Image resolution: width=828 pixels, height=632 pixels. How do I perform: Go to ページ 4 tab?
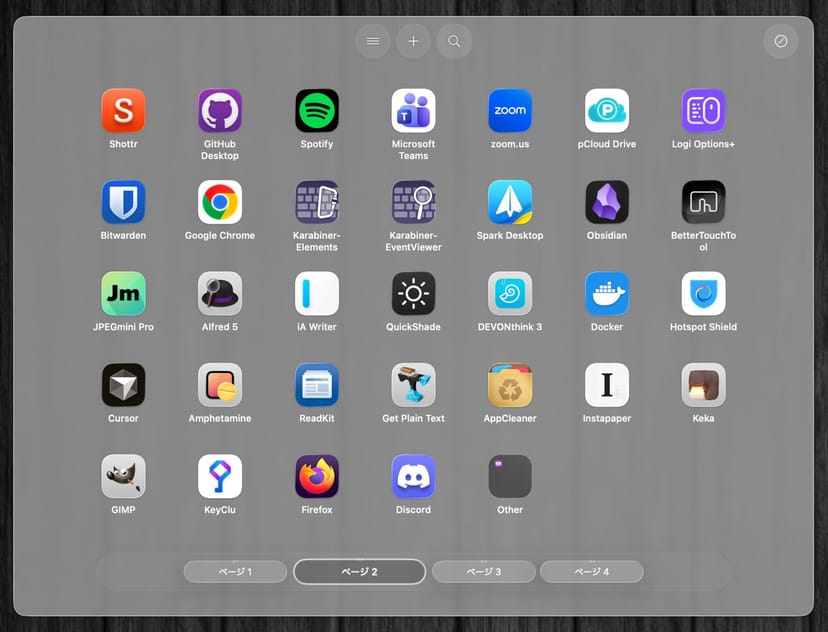click(591, 572)
